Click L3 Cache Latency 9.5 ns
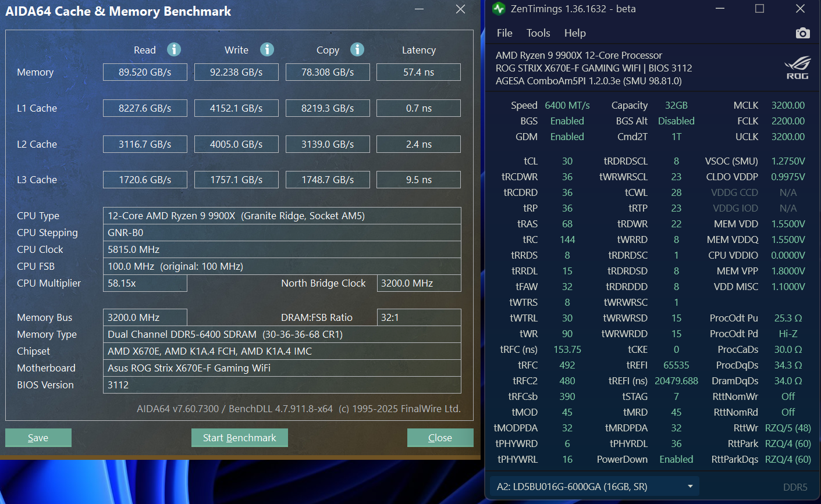 tap(419, 180)
